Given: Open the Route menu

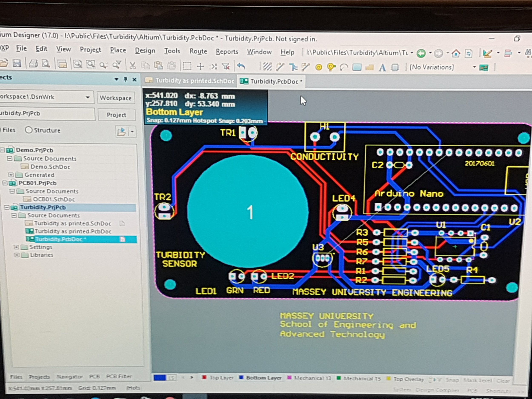Looking at the screenshot, I should 198,51.
